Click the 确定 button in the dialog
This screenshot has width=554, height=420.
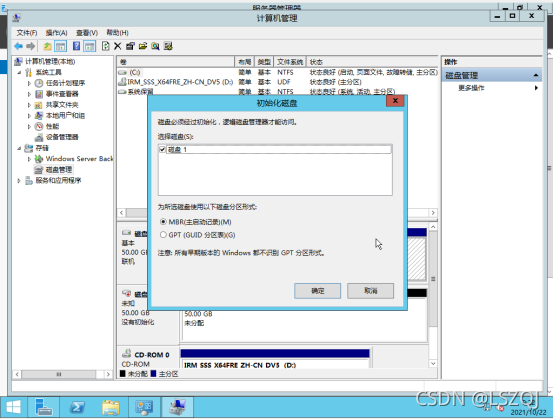click(317, 291)
